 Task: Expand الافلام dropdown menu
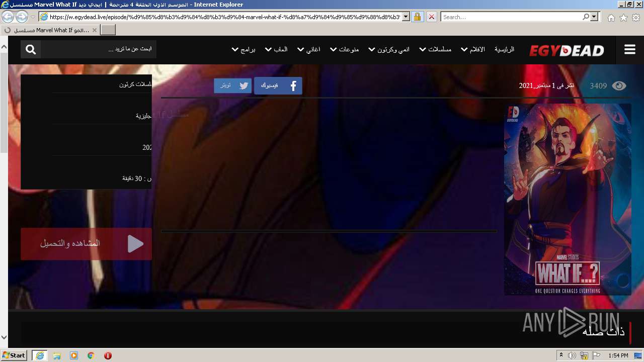[x=473, y=49]
